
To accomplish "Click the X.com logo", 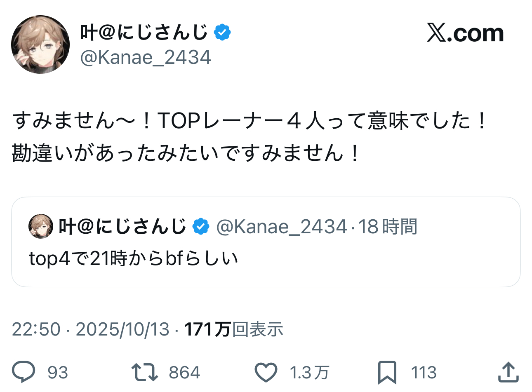I will click(x=465, y=33).
